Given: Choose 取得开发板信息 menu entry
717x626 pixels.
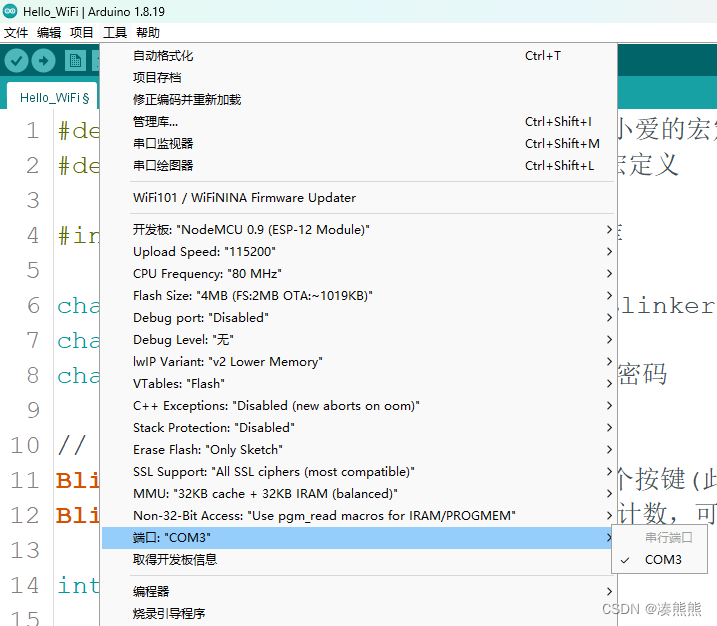Looking at the screenshot, I should pos(358,560).
